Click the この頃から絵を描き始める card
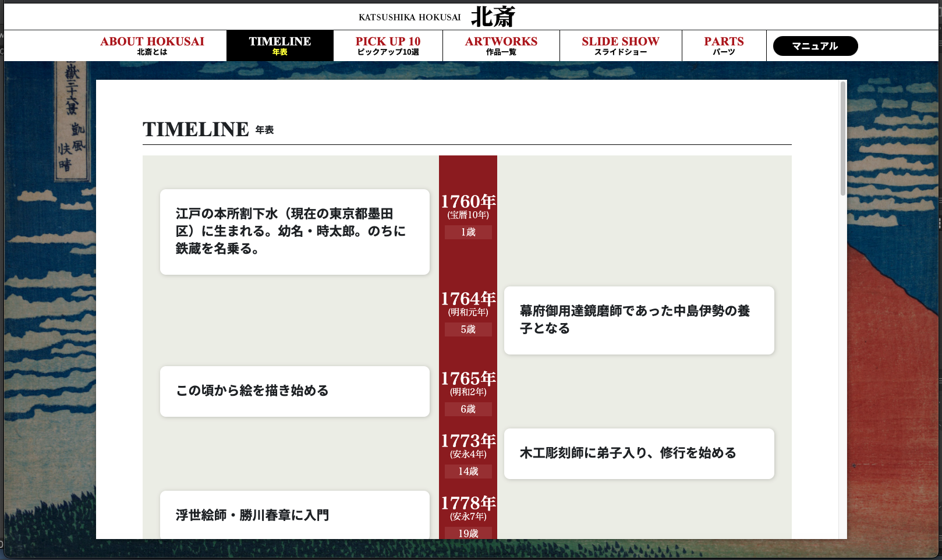 tap(295, 391)
